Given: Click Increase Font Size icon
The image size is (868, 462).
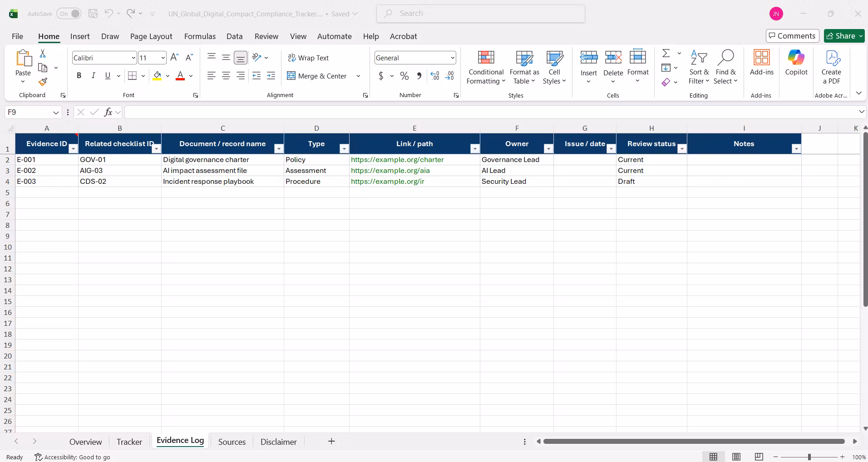Looking at the screenshot, I should 174,58.
